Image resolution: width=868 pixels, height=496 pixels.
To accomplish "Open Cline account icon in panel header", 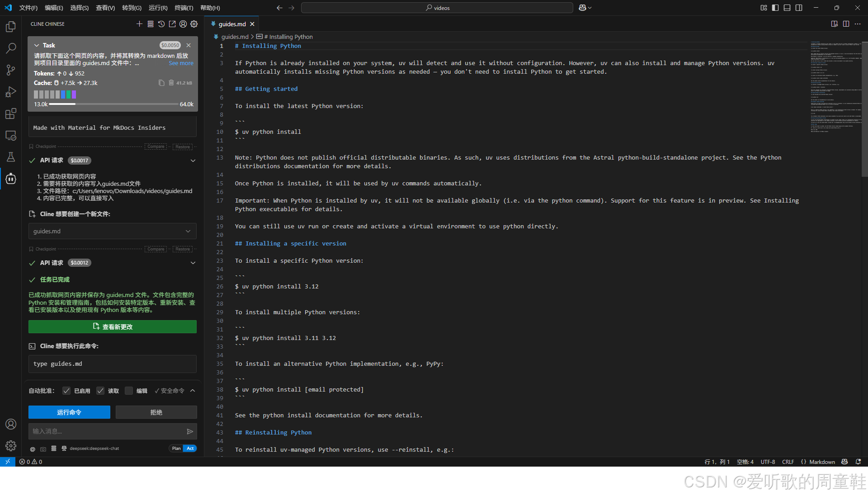I will (x=183, y=24).
